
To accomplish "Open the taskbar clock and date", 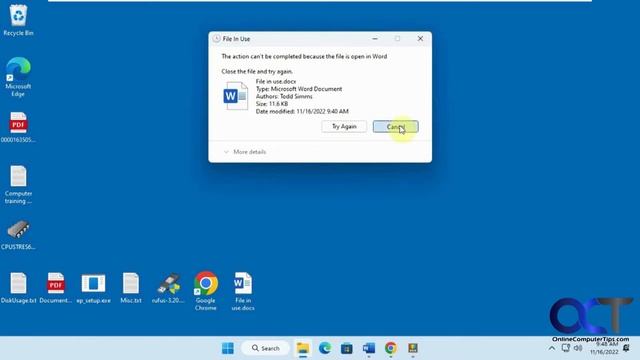I will 604,348.
